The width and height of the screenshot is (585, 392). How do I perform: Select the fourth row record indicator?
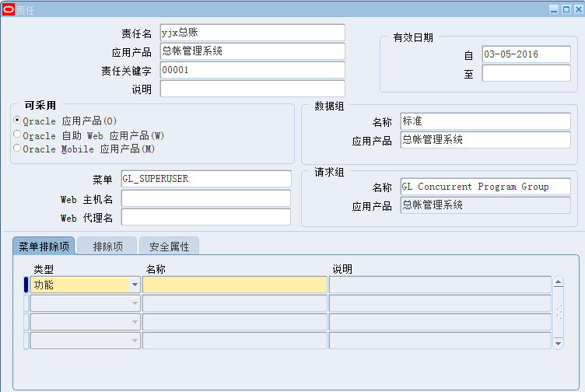click(x=26, y=341)
